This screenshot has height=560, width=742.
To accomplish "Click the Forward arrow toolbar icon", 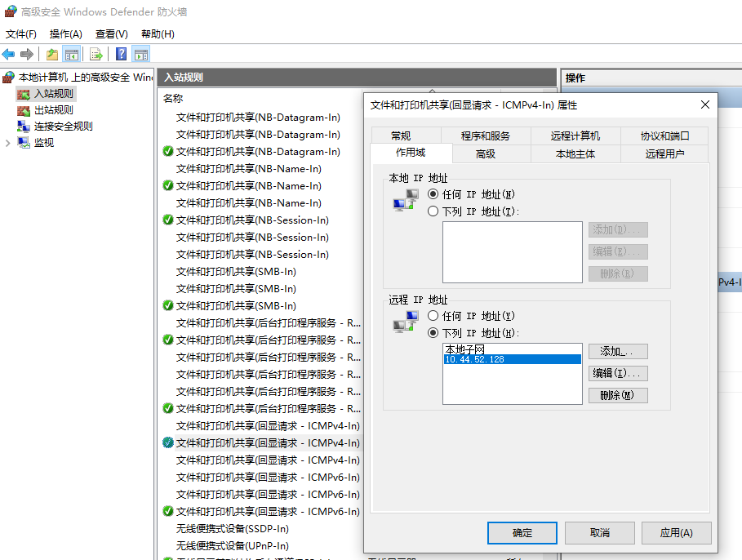I will tap(27, 55).
